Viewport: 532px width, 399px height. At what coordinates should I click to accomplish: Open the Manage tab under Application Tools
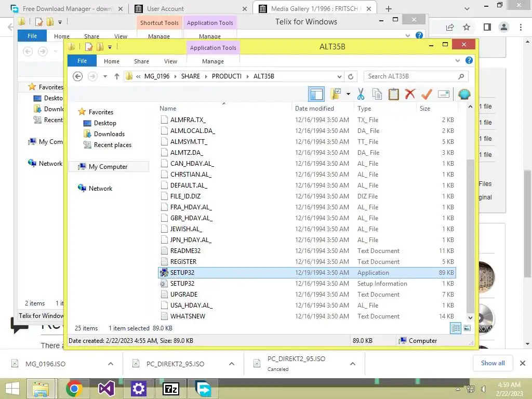(x=212, y=61)
